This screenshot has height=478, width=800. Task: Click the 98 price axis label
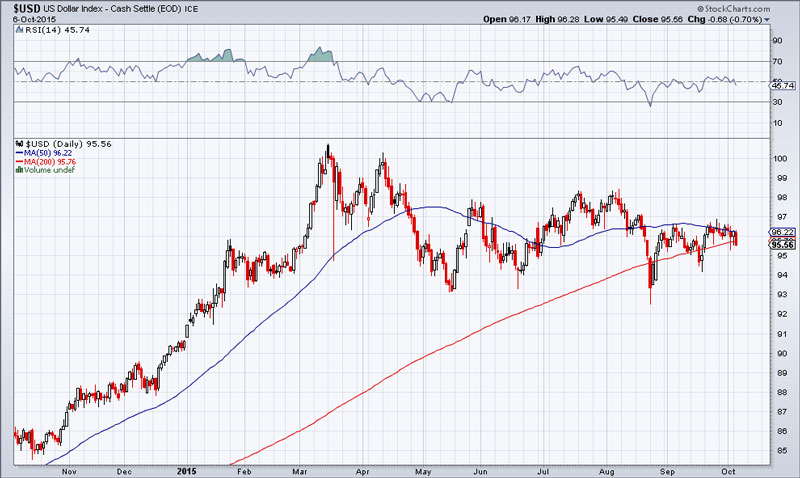click(x=782, y=197)
